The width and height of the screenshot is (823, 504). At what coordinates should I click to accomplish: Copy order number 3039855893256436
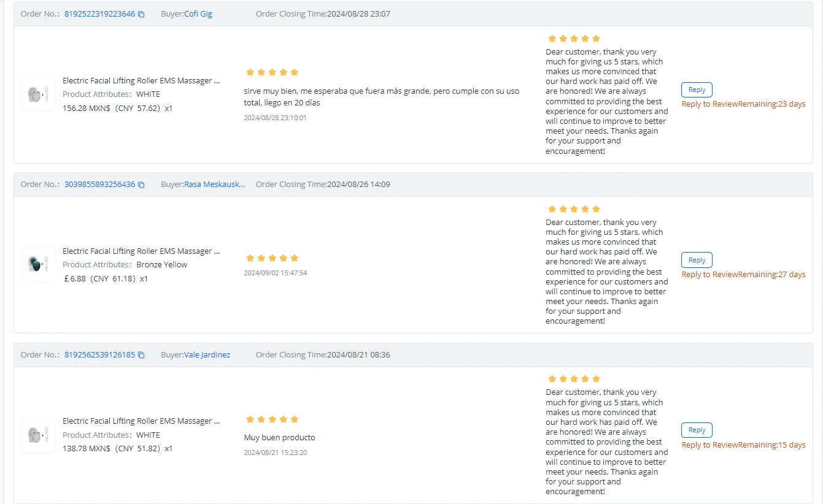coord(141,185)
